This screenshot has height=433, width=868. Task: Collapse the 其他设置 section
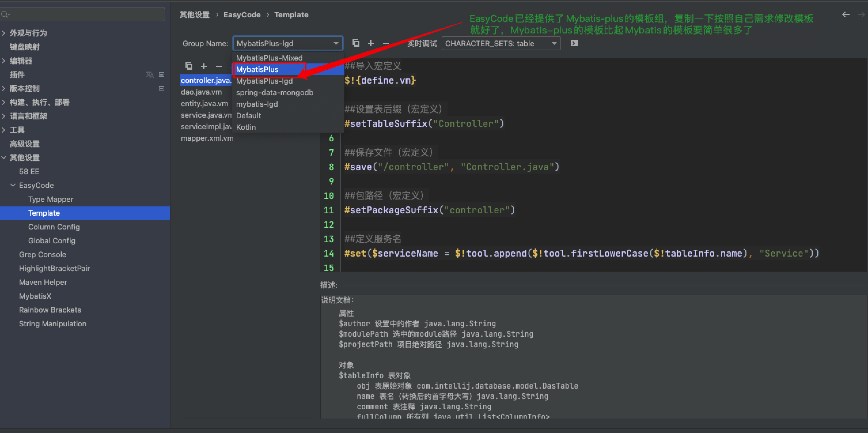coord(4,157)
